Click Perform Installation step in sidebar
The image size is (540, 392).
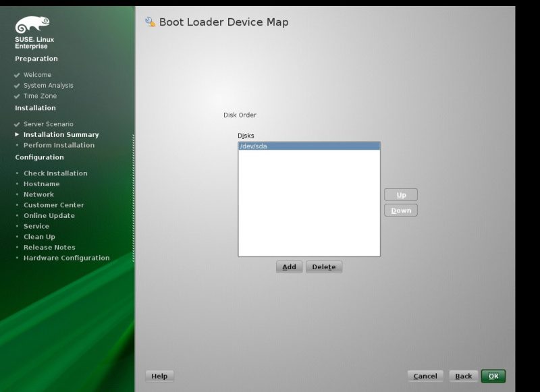(x=59, y=145)
